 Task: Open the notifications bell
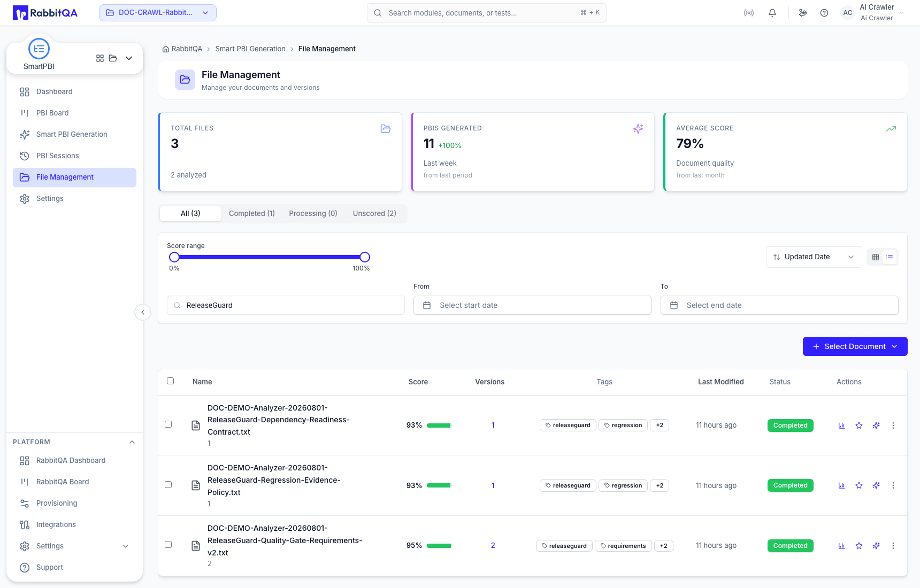(x=772, y=13)
